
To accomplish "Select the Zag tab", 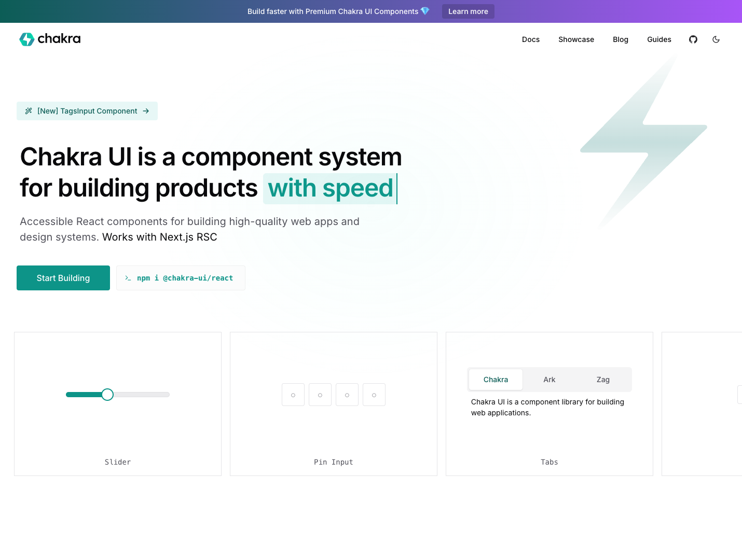I will 602,380.
